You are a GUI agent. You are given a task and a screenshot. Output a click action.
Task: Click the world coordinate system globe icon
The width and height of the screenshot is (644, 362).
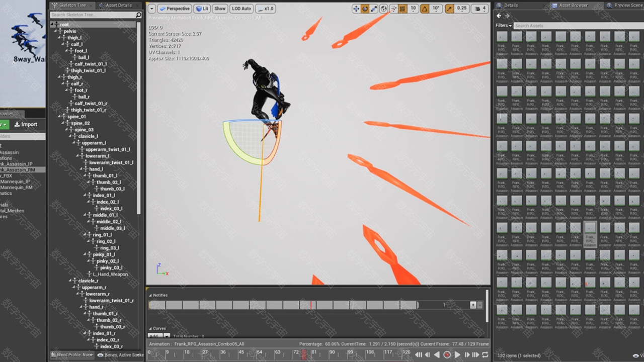pos(384,9)
